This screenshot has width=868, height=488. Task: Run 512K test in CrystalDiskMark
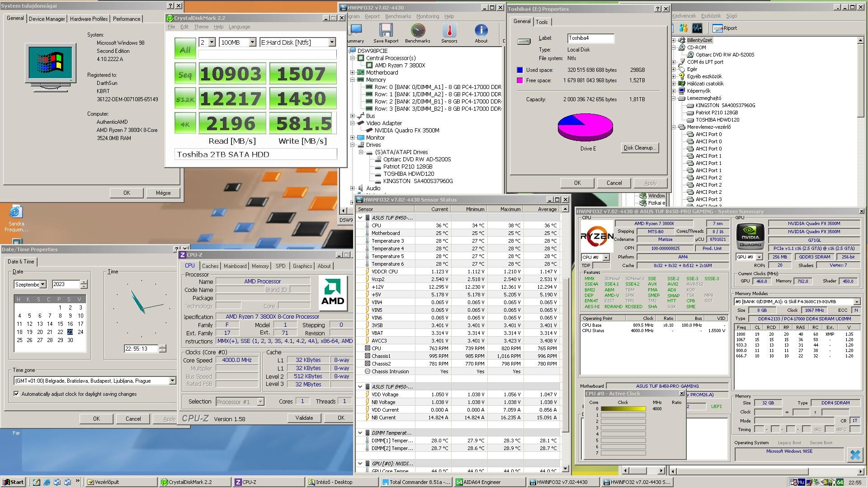click(185, 99)
